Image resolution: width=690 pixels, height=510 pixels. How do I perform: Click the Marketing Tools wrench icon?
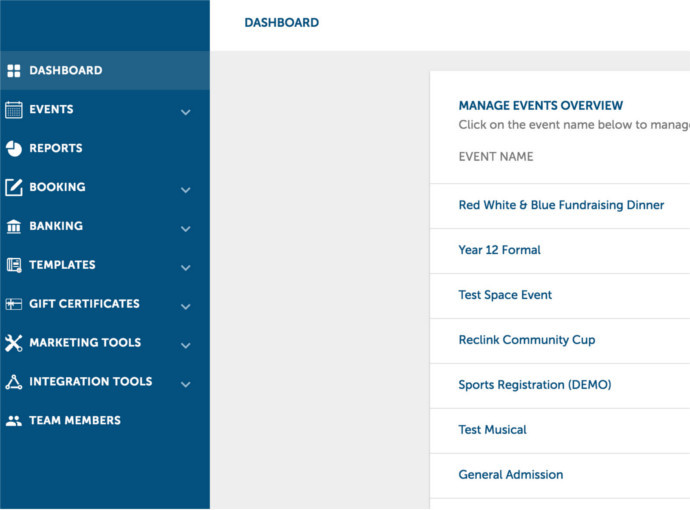pos(14,343)
